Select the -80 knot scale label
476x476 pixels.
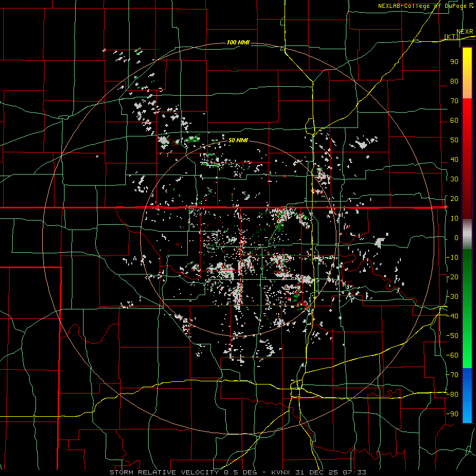tap(452, 395)
